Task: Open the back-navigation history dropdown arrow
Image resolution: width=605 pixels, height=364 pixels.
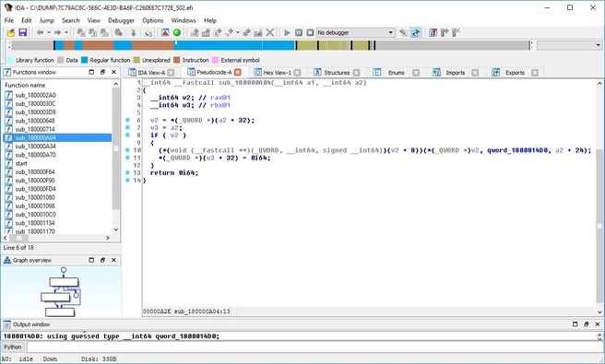Action: (49, 33)
